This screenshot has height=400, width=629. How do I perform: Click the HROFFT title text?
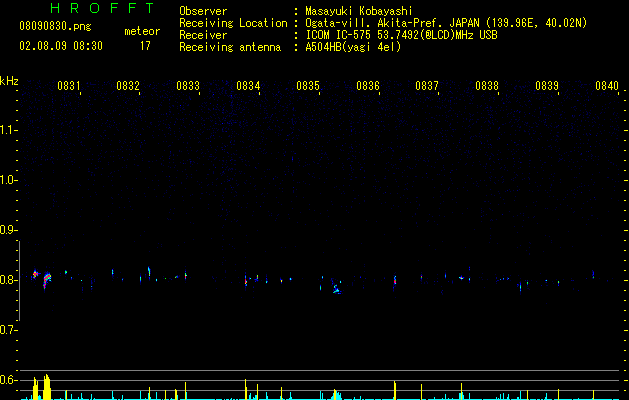[x=102, y=8]
